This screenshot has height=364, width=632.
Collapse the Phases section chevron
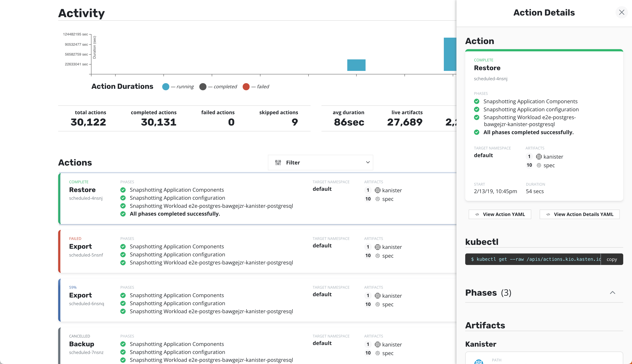tap(612, 293)
